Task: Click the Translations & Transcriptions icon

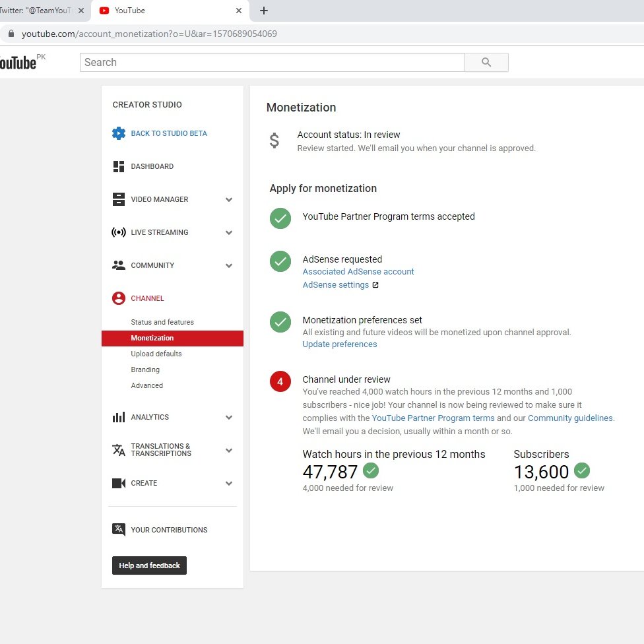Action: (x=119, y=450)
